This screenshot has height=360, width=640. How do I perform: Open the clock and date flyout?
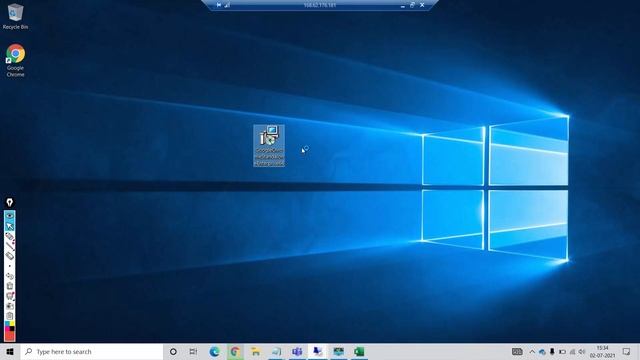tap(602, 351)
